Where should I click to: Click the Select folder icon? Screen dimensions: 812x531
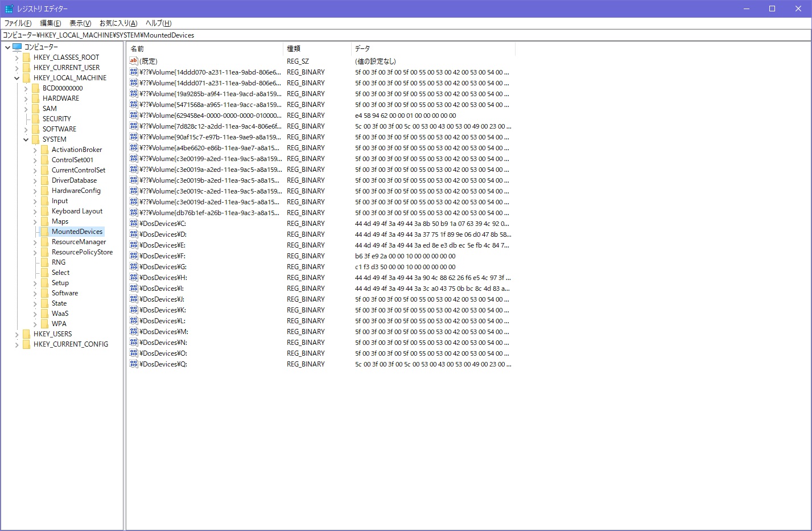(44, 272)
